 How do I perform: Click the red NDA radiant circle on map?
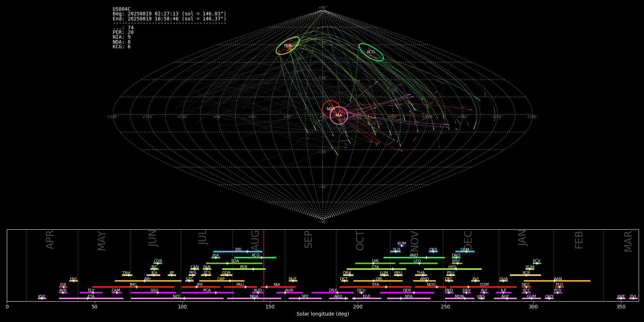[x=331, y=109]
